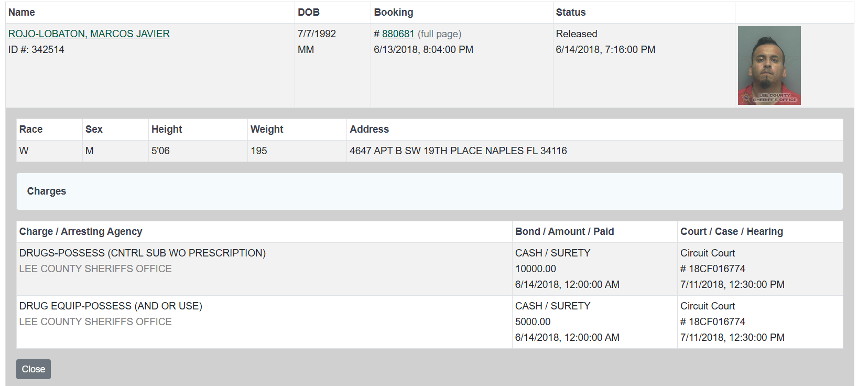Open booking number 880681 link
Screen dimensions: 868x386
point(398,34)
